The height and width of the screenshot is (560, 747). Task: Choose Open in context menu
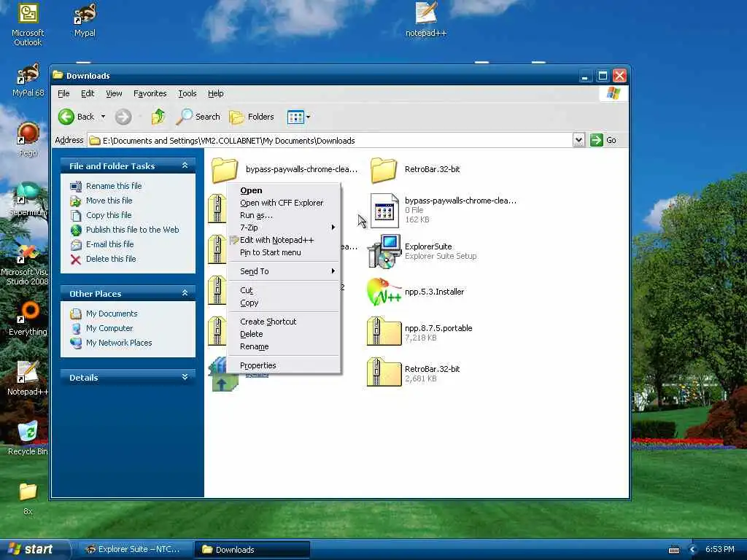pos(284,190)
